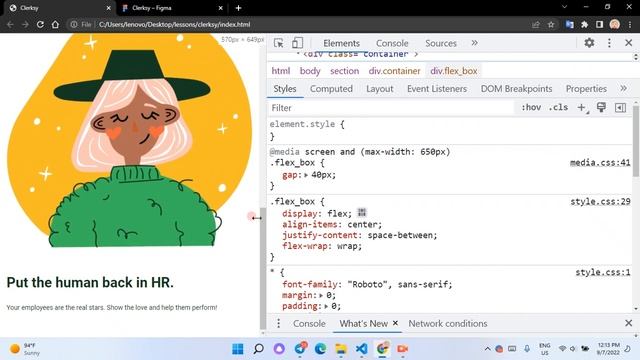Show more DevTools panels chevron
This screenshot has width=640, height=360.
click(x=474, y=43)
